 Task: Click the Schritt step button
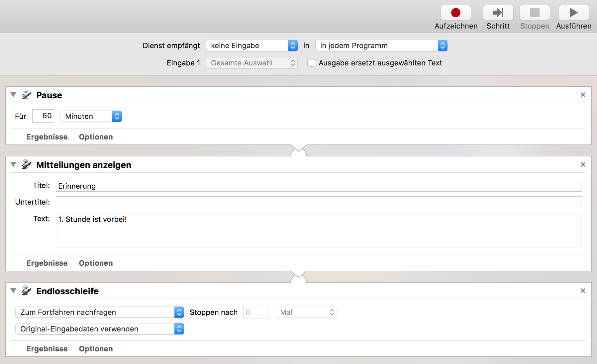[498, 13]
